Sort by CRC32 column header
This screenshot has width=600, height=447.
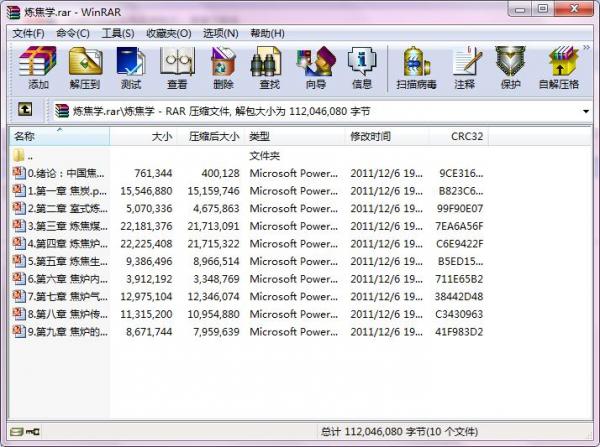tap(459, 136)
